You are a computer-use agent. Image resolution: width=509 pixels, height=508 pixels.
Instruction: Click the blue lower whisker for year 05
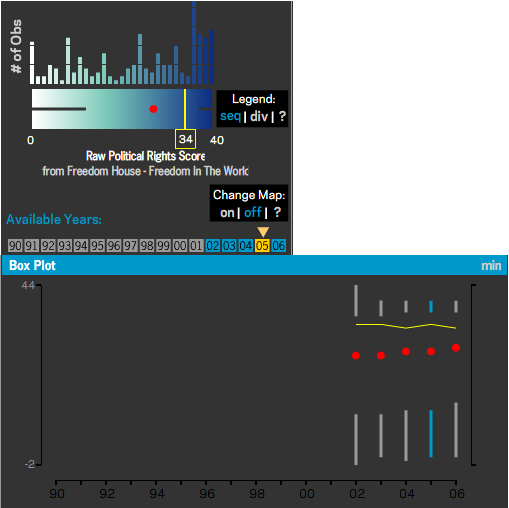click(x=431, y=433)
